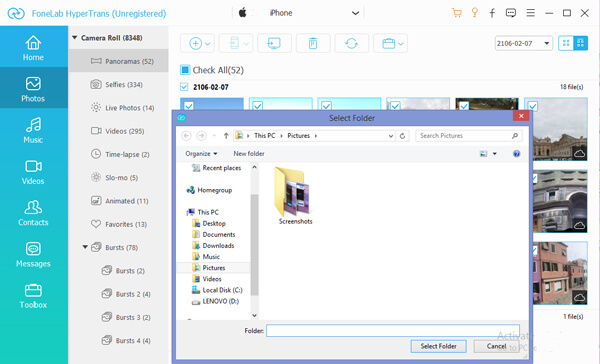Open the feedback chat bubble icon
This screenshot has height=364, width=600.
tap(510, 13)
